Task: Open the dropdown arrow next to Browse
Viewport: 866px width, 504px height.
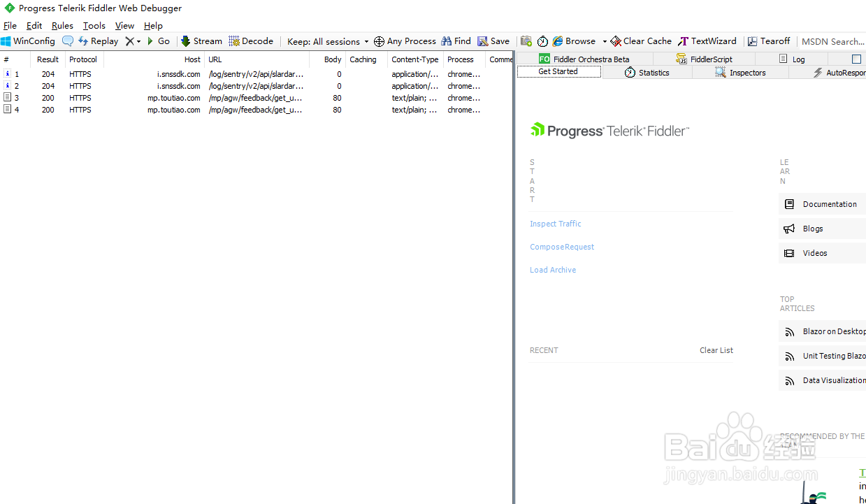Action: click(605, 41)
